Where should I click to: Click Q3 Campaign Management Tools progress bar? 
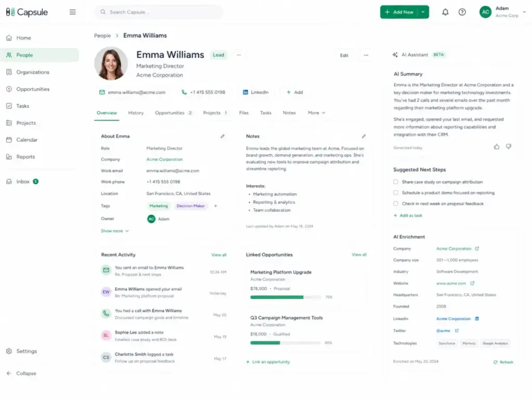[286, 343]
